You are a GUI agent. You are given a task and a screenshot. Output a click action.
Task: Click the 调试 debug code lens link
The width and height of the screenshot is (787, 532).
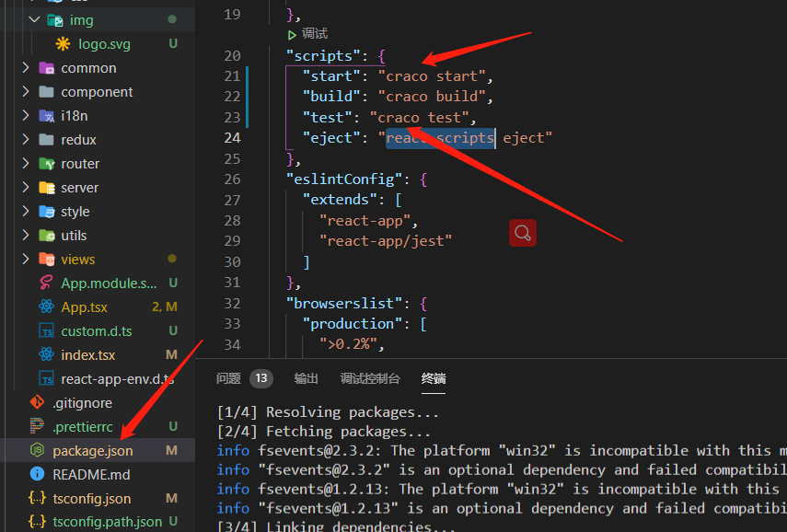(315, 34)
